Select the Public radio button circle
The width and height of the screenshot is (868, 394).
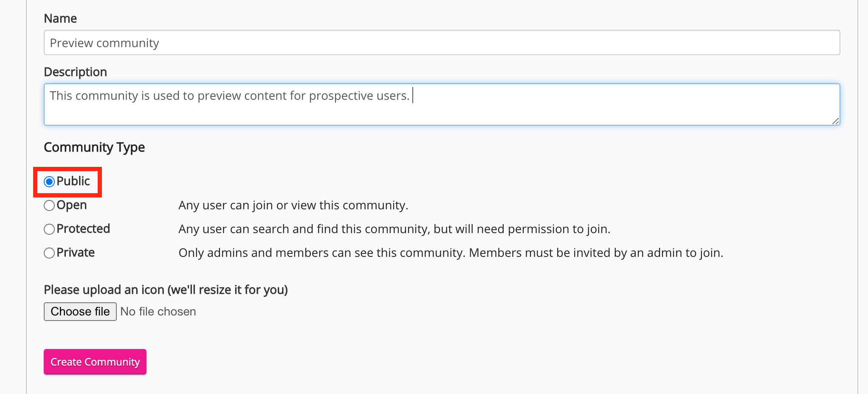pos(49,182)
